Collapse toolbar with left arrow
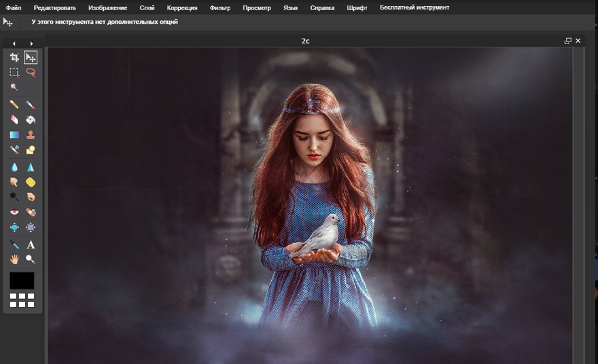598x364 pixels. [14, 43]
